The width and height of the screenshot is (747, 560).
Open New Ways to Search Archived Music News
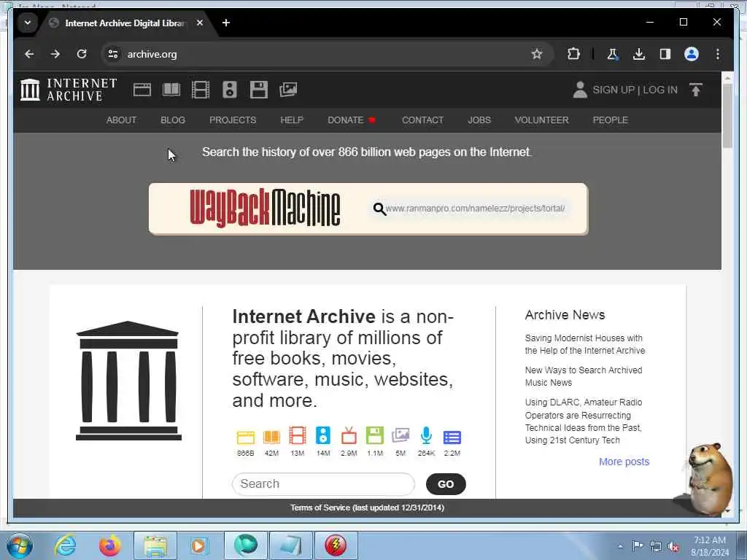tap(584, 376)
